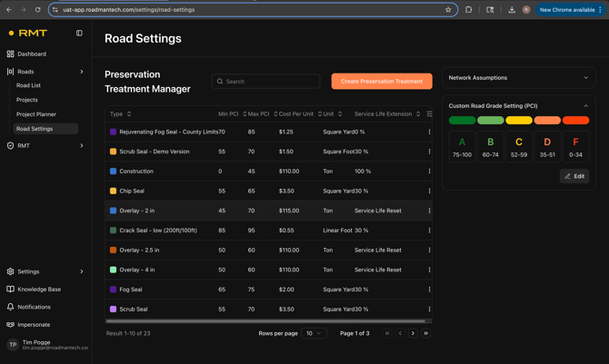
Task: Click the Notifications bell icon
Action: (x=11, y=307)
